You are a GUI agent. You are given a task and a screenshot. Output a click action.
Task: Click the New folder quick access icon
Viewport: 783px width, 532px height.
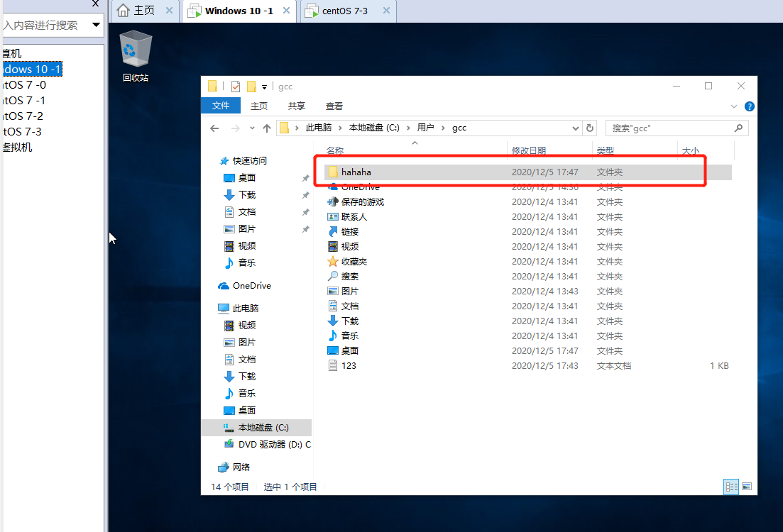(252, 87)
